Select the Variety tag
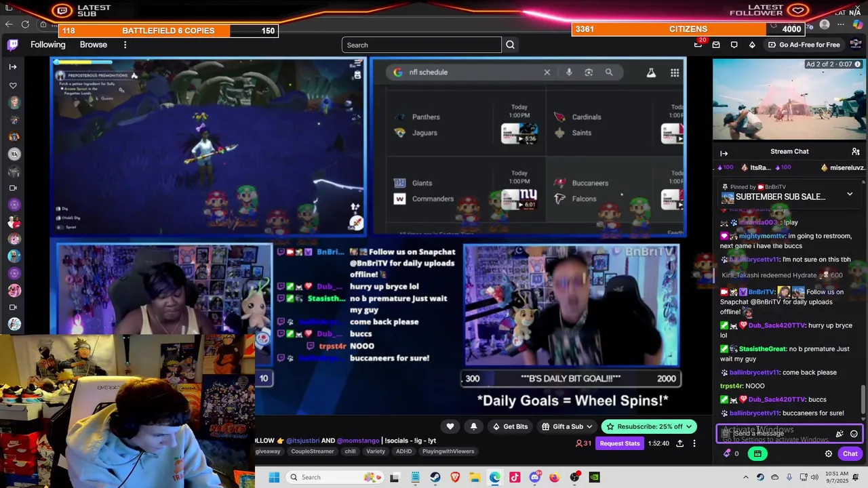 point(376,451)
